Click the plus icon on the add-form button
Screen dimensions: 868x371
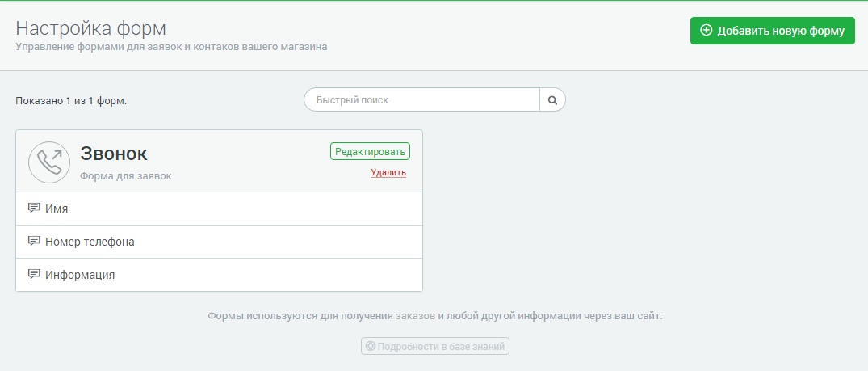pos(707,31)
